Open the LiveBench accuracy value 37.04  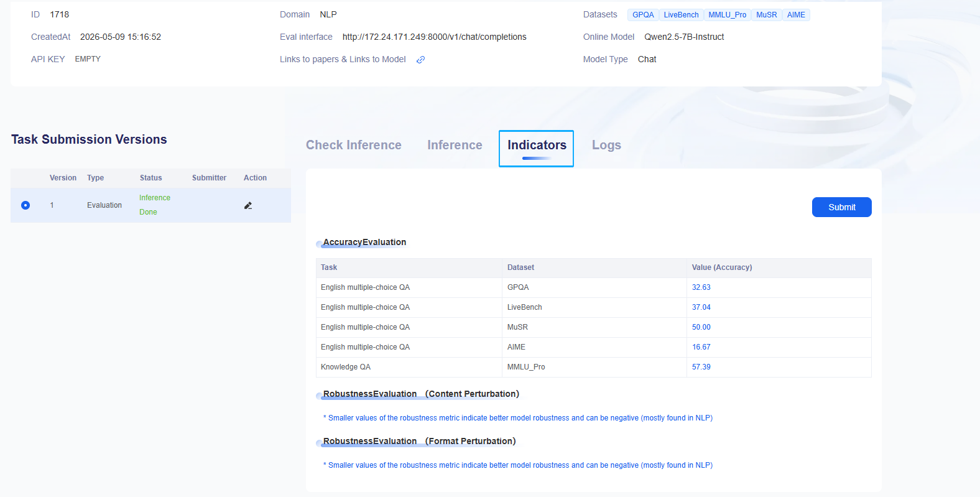pyautogui.click(x=701, y=307)
